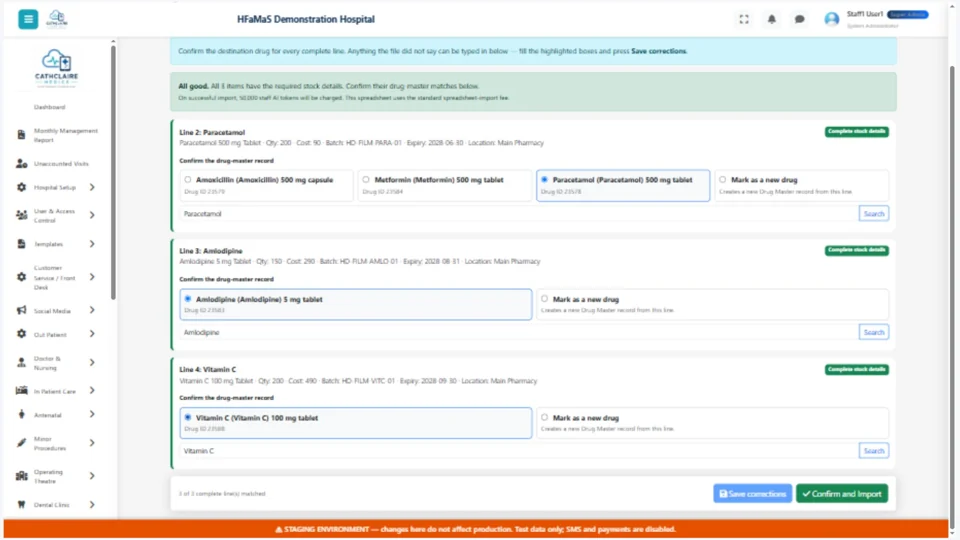Select Amoxicillin 500 mg capsule radio

click(x=187, y=180)
